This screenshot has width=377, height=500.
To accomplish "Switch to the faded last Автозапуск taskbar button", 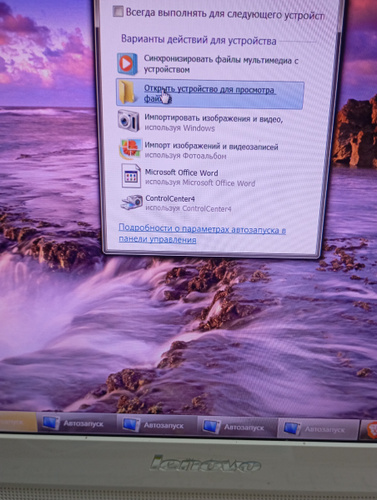I will (x=318, y=429).
